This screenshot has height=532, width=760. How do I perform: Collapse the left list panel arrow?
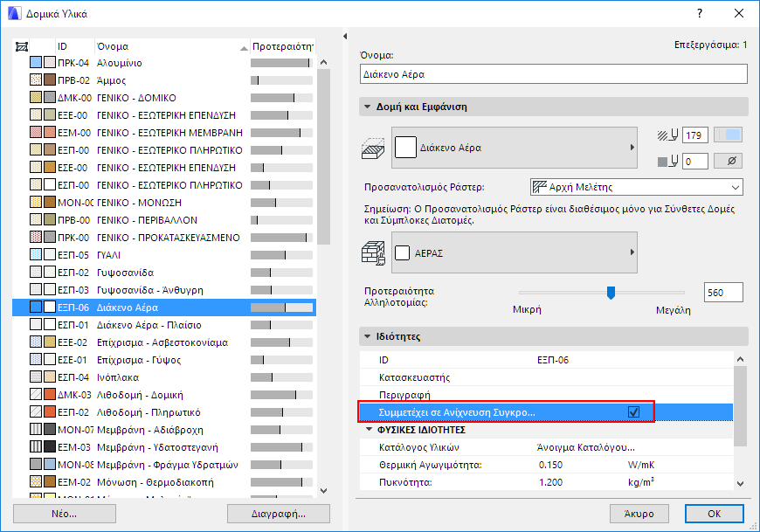tap(344, 36)
